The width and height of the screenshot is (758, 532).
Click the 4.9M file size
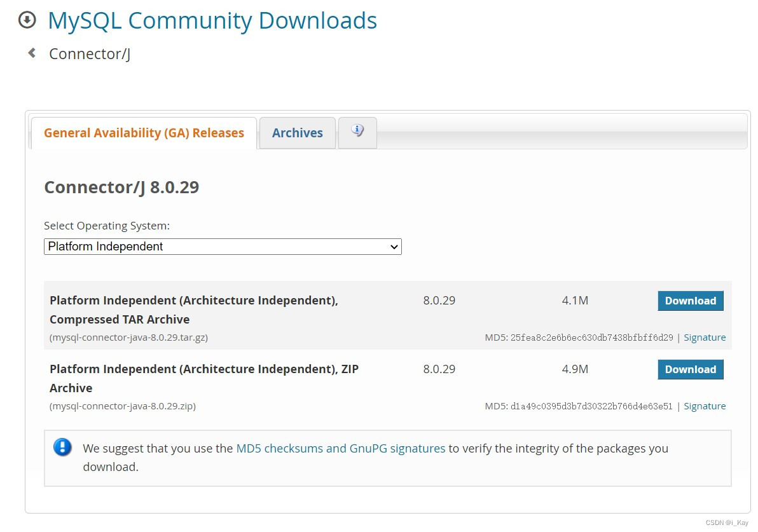pos(575,369)
